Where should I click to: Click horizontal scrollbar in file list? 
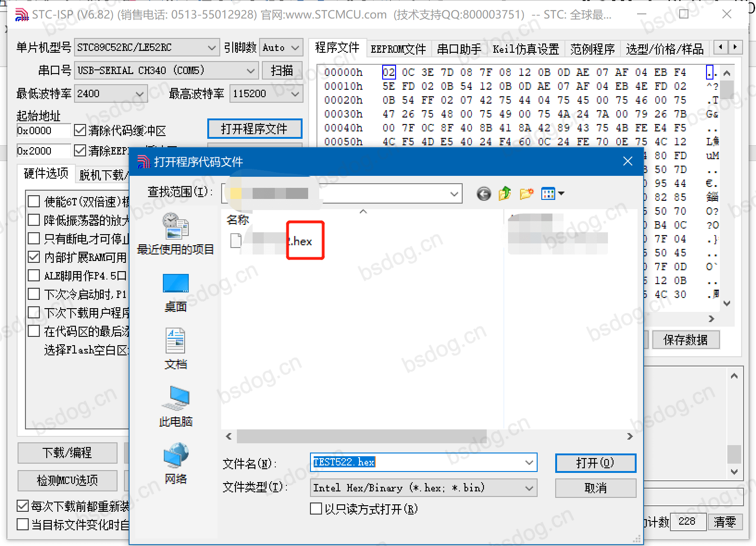(361, 436)
